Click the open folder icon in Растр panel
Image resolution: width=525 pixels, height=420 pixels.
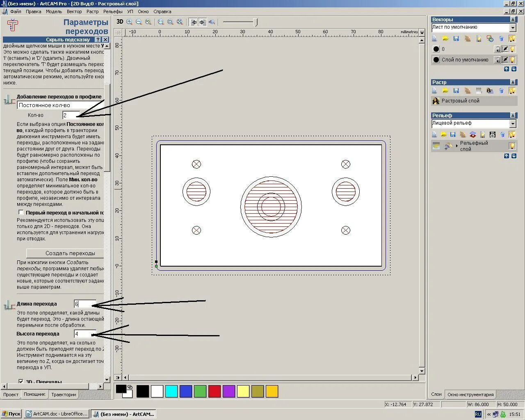pyautogui.click(x=445, y=90)
